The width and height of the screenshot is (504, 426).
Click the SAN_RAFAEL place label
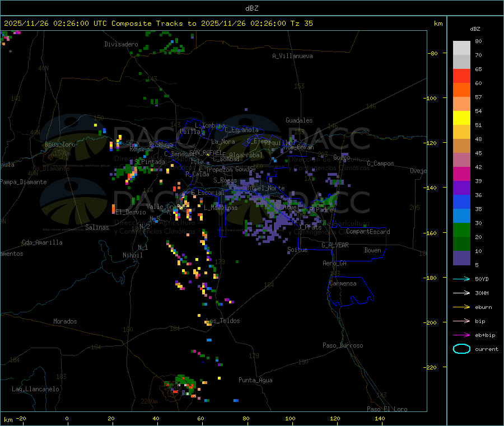pos(205,152)
